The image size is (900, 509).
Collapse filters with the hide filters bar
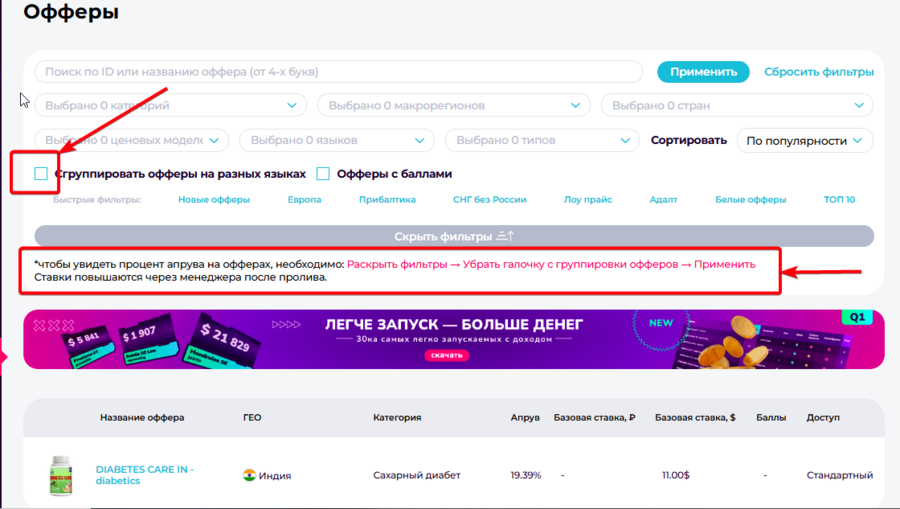454,236
